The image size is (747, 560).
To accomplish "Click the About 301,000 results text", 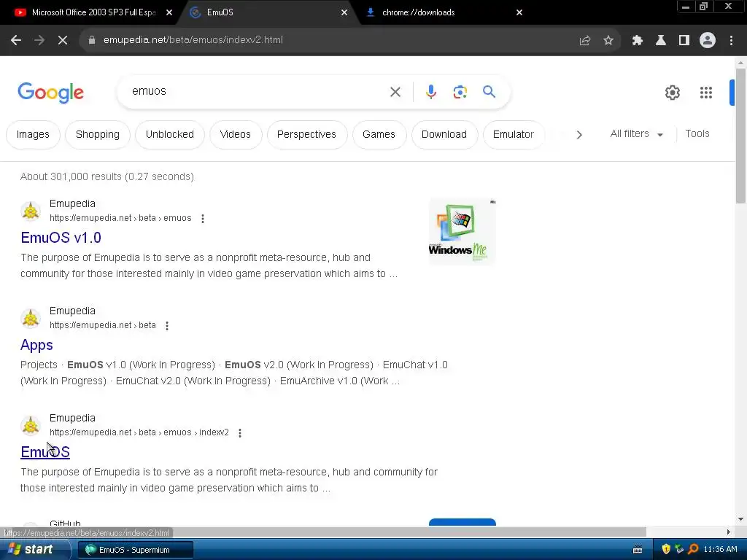I will [107, 176].
